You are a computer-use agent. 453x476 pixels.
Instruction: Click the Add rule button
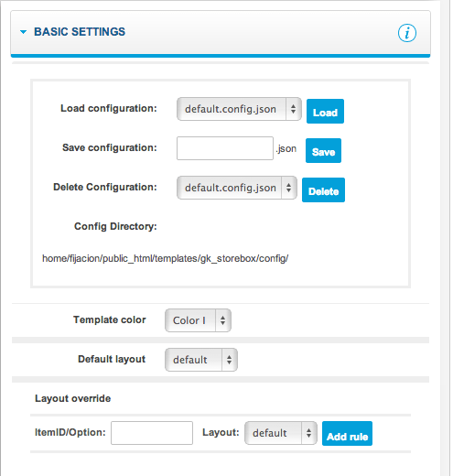click(x=347, y=434)
